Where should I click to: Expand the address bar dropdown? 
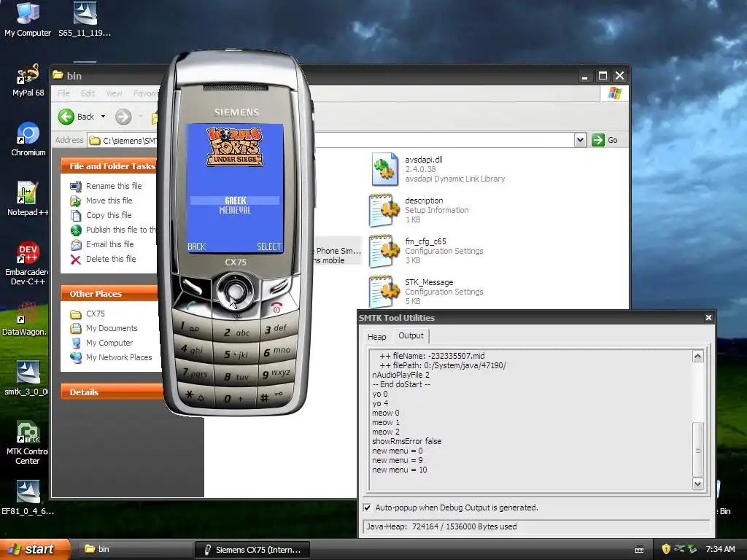click(x=580, y=140)
